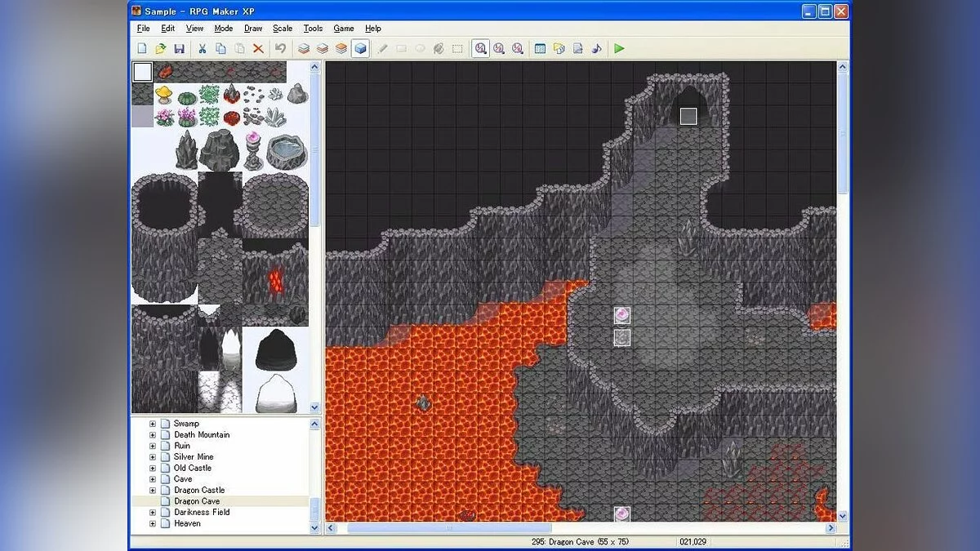Open the File menu

(144, 29)
